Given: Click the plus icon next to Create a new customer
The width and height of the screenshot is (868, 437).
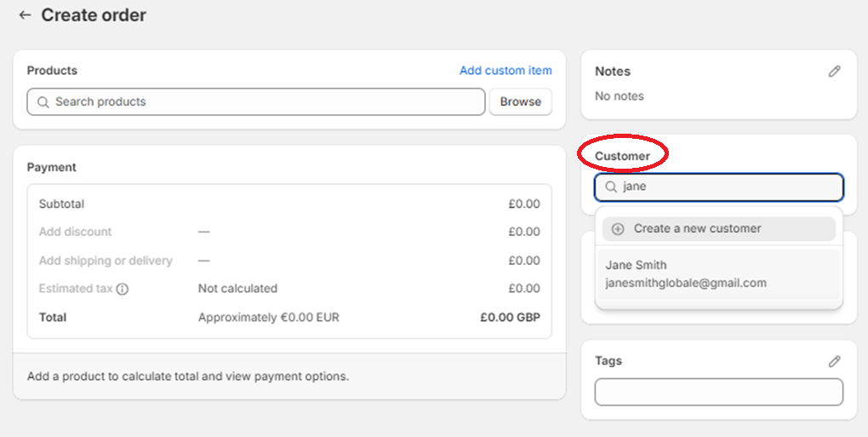Looking at the screenshot, I should [x=618, y=229].
